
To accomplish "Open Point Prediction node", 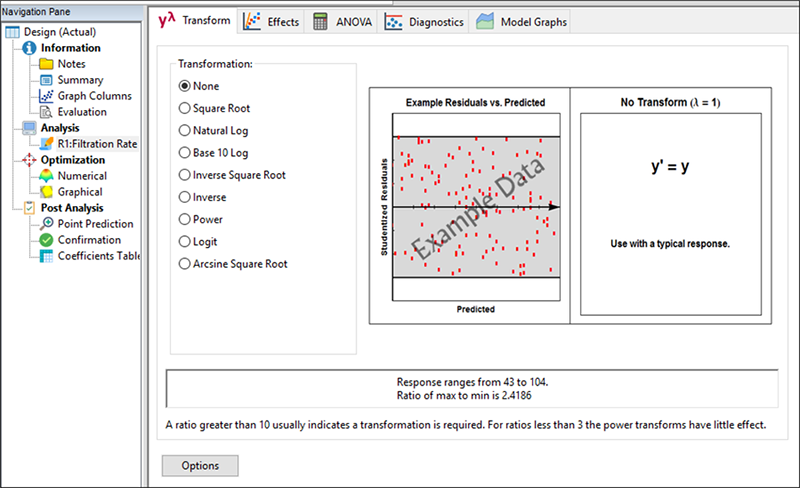I will [x=95, y=224].
